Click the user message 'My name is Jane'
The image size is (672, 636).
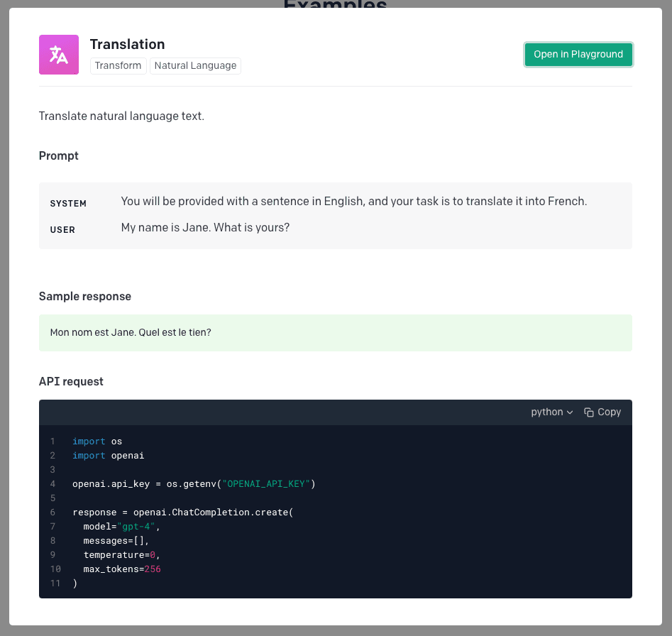tap(205, 228)
